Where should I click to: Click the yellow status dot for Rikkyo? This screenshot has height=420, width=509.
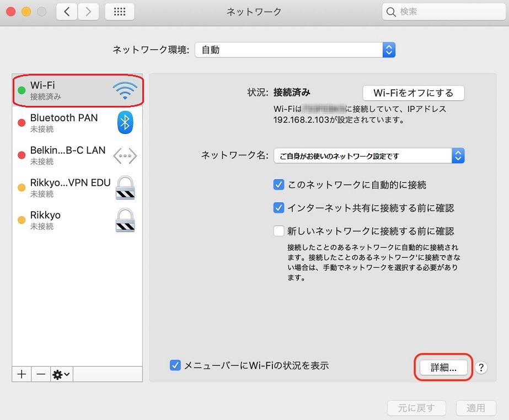click(x=22, y=220)
